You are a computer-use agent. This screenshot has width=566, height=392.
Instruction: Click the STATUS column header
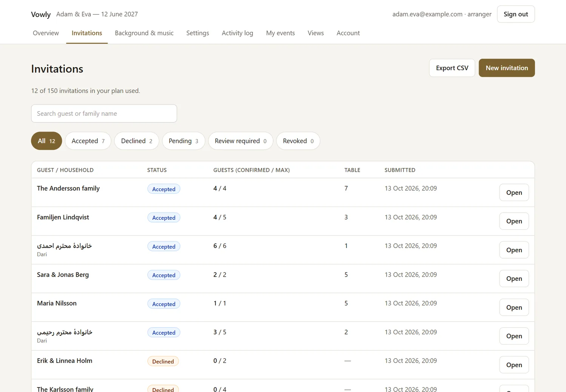point(157,170)
